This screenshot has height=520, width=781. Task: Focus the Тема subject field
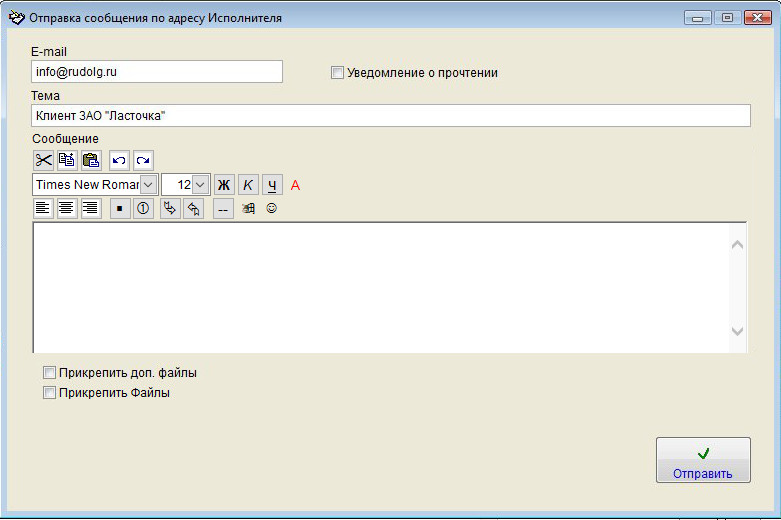tap(391, 116)
